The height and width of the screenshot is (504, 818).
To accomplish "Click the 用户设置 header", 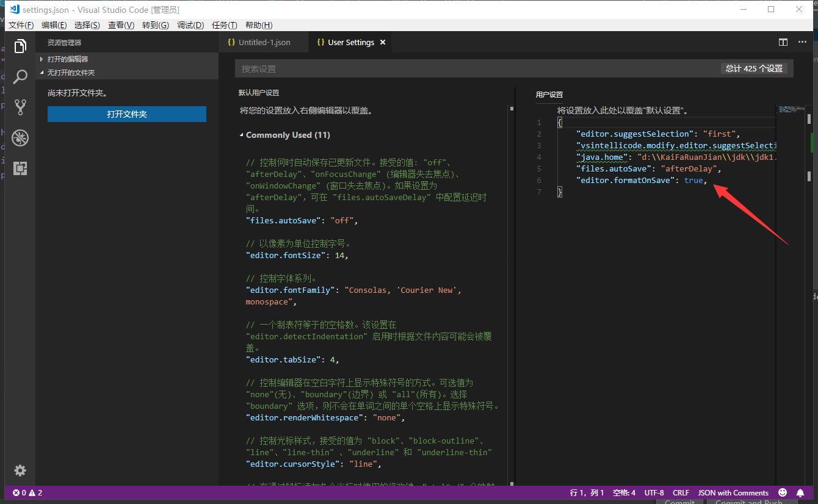I will (549, 95).
